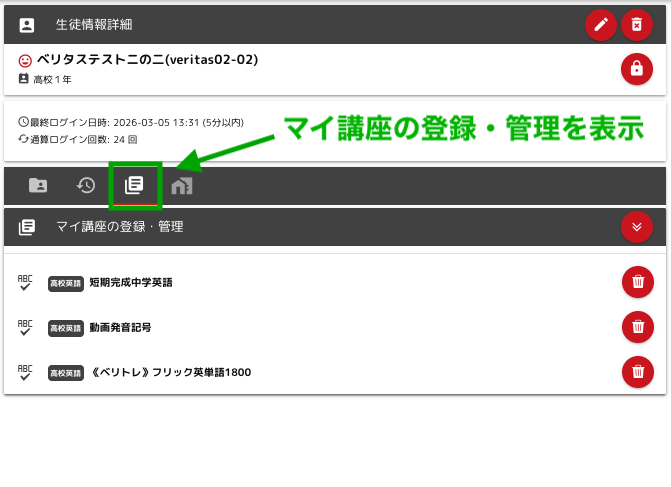Click the 高校英語 tag on 短期完成中学英語
Viewport: 671px width, 487px height.
click(65, 283)
